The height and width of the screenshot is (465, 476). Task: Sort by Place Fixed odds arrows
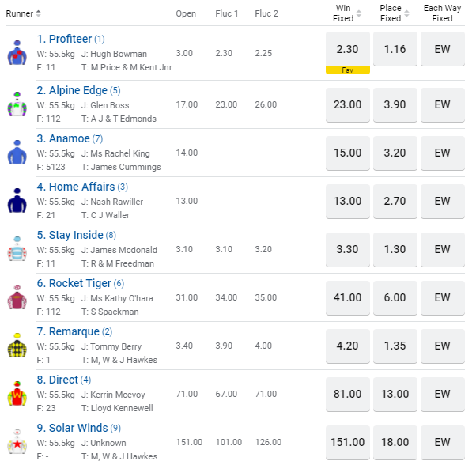[407, 13]
